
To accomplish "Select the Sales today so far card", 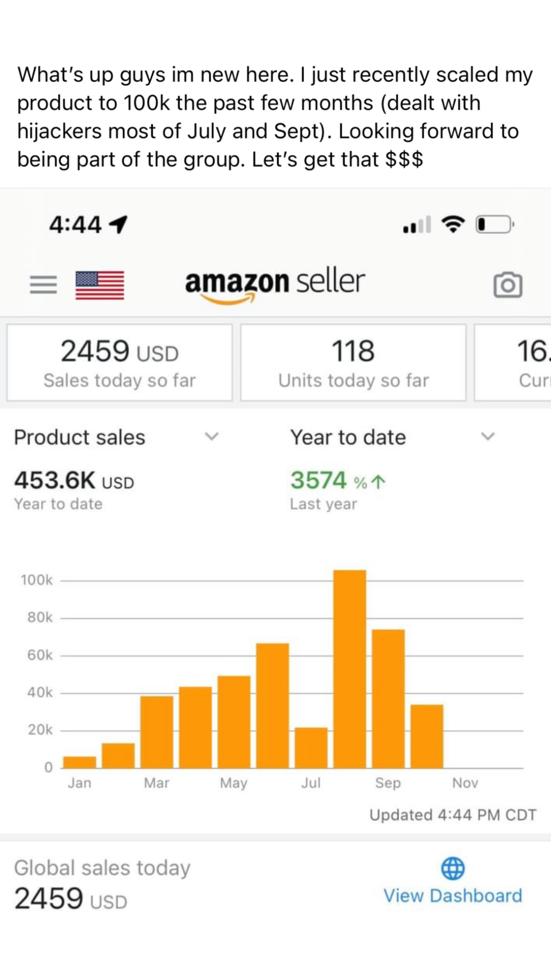I will click(x=119, y=363).
